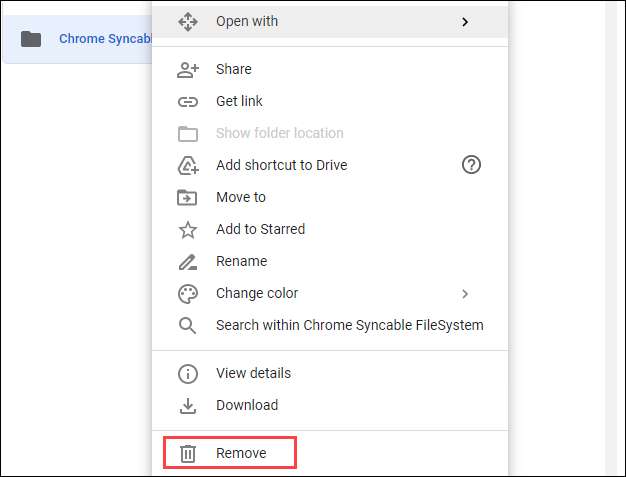This screenshot has width=626, height=477.
Task: Click the View details info icon
Action: click(x=187, y=373)
